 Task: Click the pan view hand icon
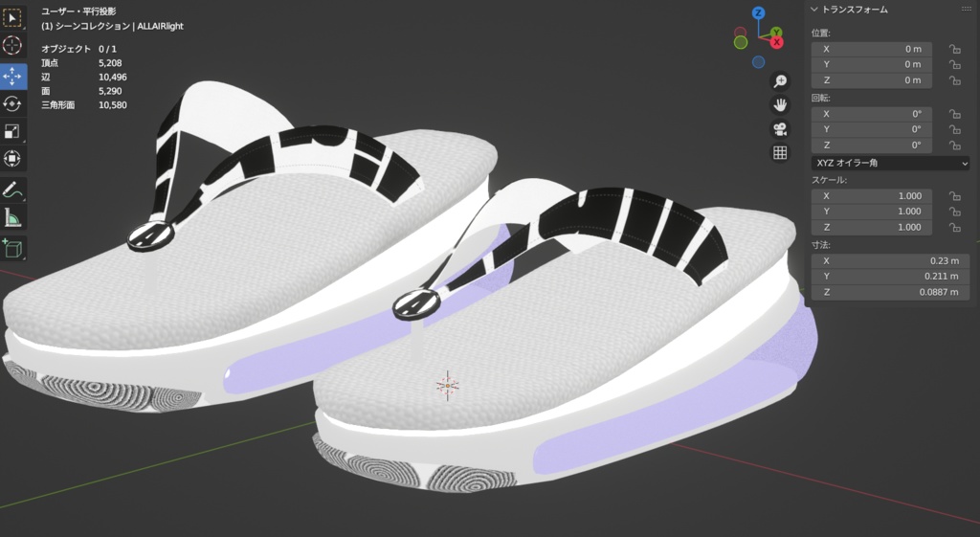(x=780, y=105)
